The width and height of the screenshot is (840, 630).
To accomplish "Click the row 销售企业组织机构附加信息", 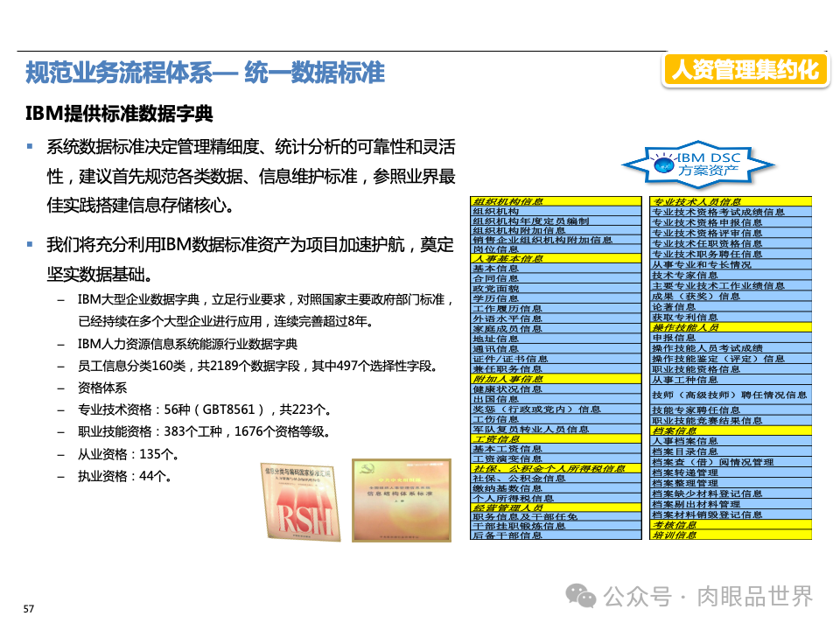I will (x=556, y=240).
